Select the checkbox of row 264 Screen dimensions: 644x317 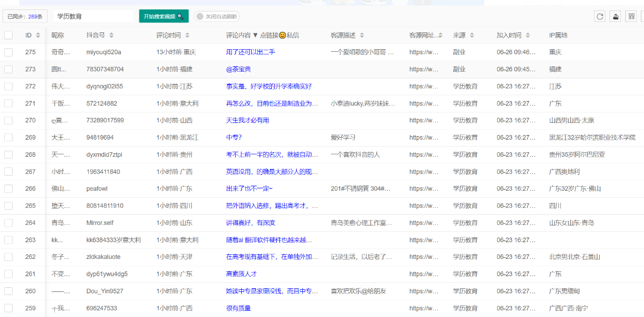coord(8,223)
